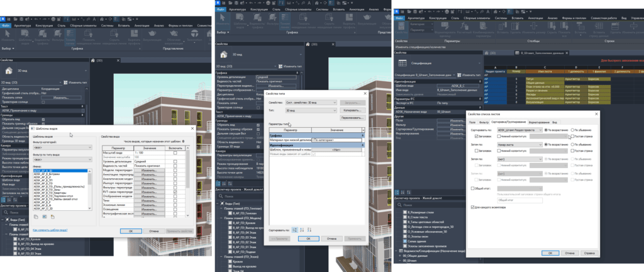The height and width of the screenshot is (272, 644).
Task: Click Шаблоны видов ribbon icon in left window
Action: pyautogui.click(x=25, y=34)
